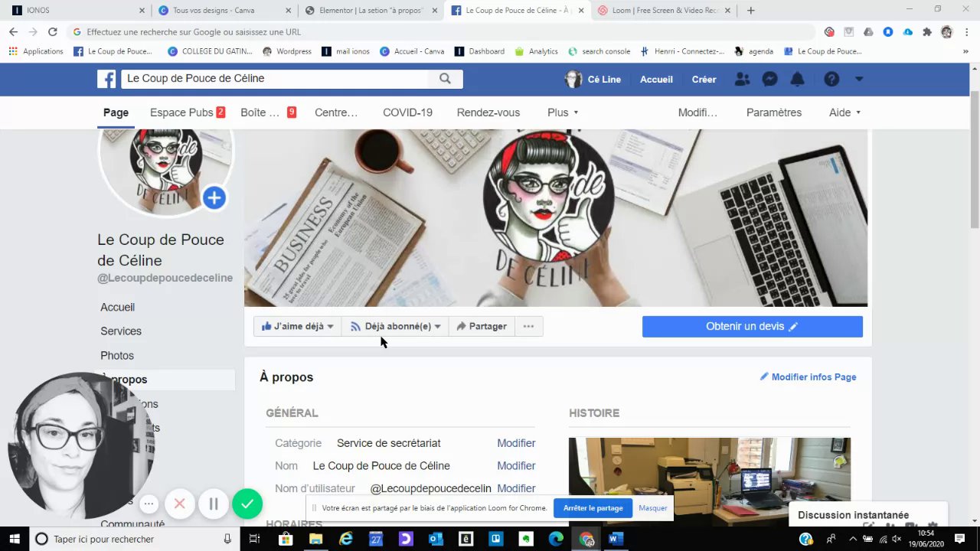Click the cloud download extension icon
980x551 pixels.
click(908, 32)
